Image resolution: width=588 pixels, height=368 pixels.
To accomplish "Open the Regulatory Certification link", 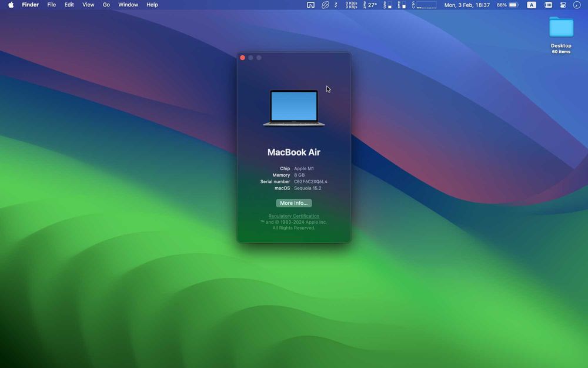I will coord(293,216).
